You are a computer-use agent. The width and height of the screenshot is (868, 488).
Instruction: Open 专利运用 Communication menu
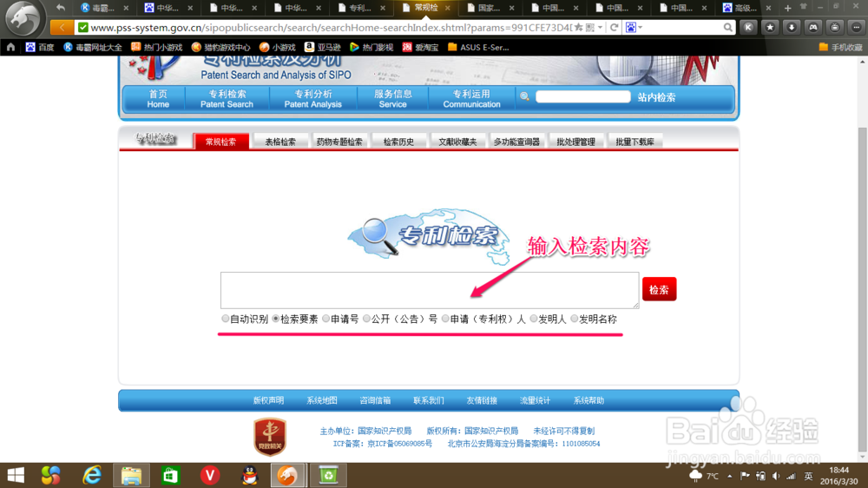471,99
